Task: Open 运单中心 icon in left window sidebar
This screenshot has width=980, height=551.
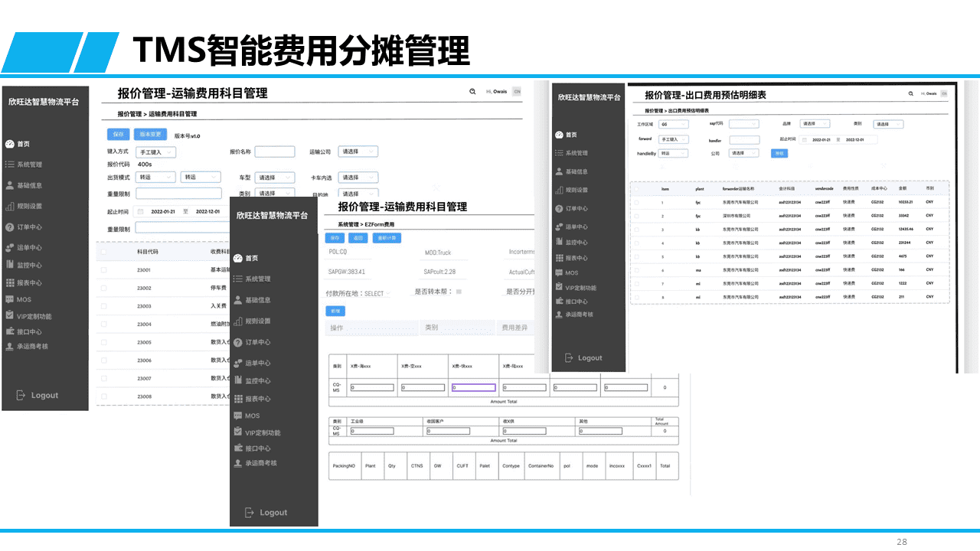Action: [x=9, y=247]
